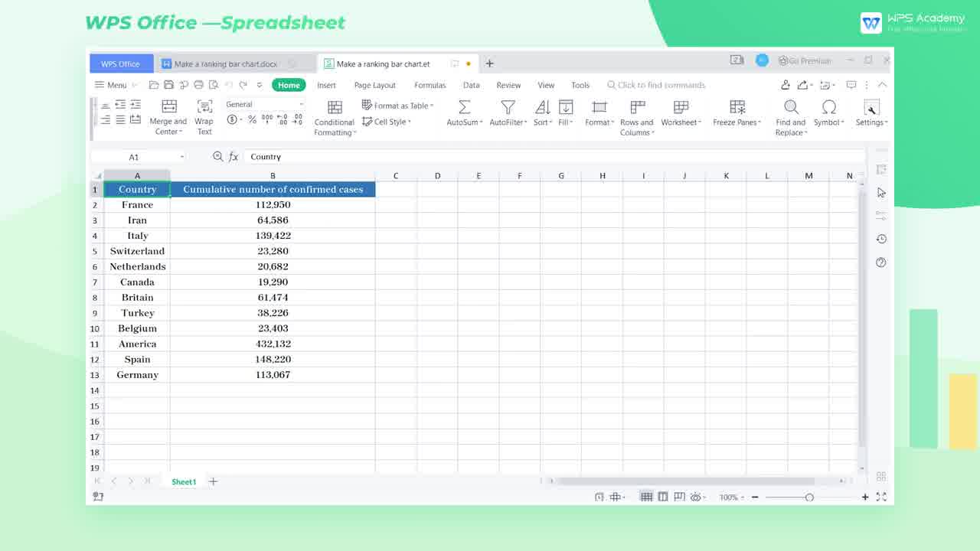
Task: Expand the Cell Style dropdown
Action: coord(409,122)
